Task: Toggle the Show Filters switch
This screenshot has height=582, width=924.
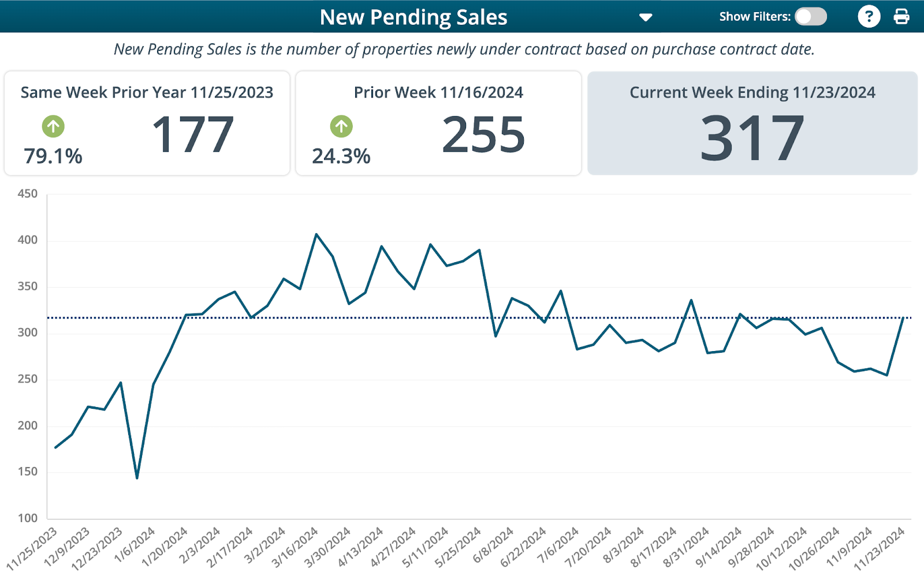Action: pyautogui.click(x=810, y=17)
